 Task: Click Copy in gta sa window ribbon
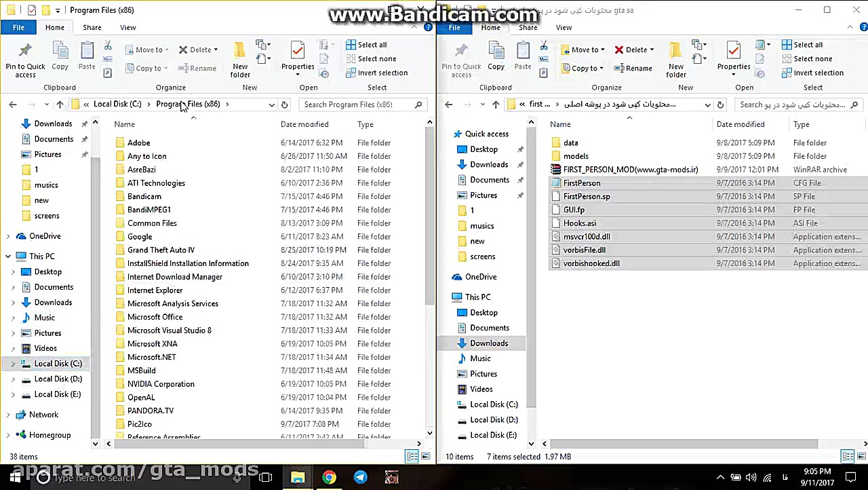coord(496,56)
